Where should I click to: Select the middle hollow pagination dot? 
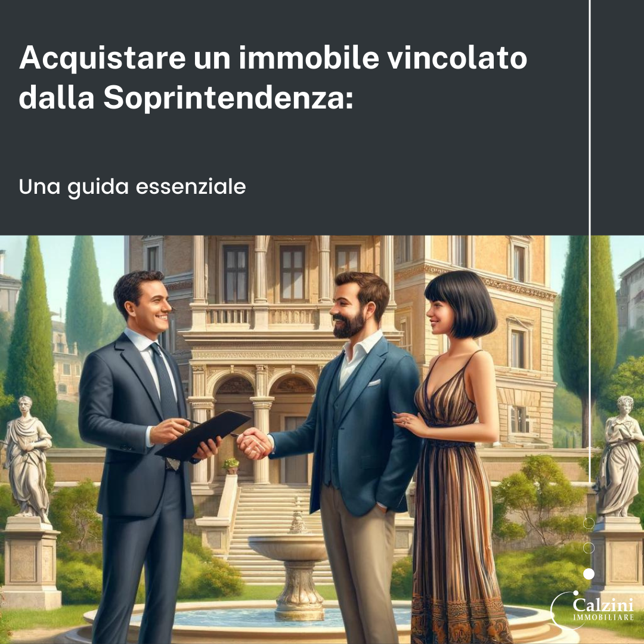(589, 548)
